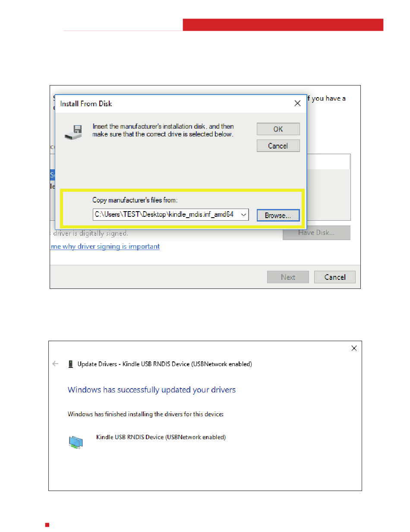Click the disabled Next button

point(288,277)
